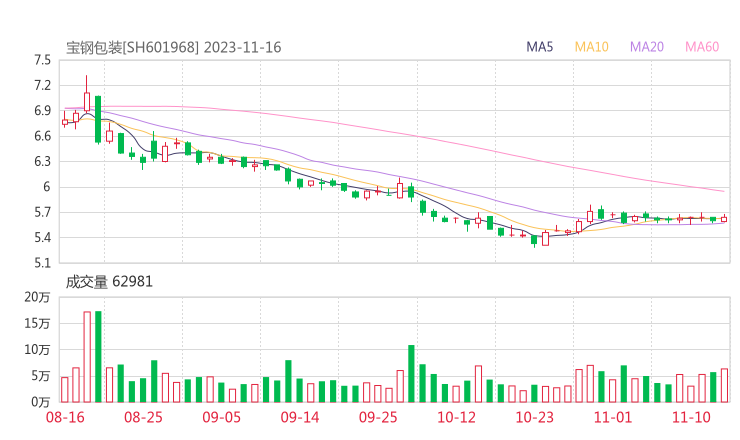Select the tallest green volume bar
Screen dimensions: 740x440
[98, 356]
